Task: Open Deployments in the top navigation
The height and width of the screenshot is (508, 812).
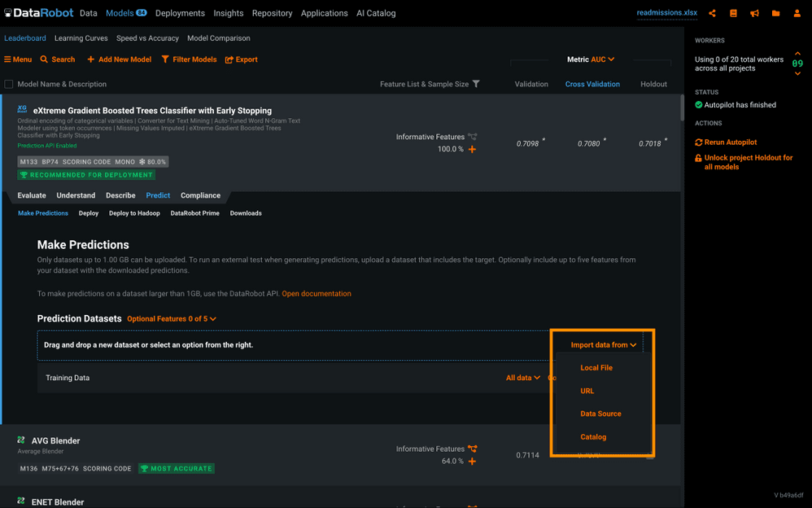Action: 180,14
